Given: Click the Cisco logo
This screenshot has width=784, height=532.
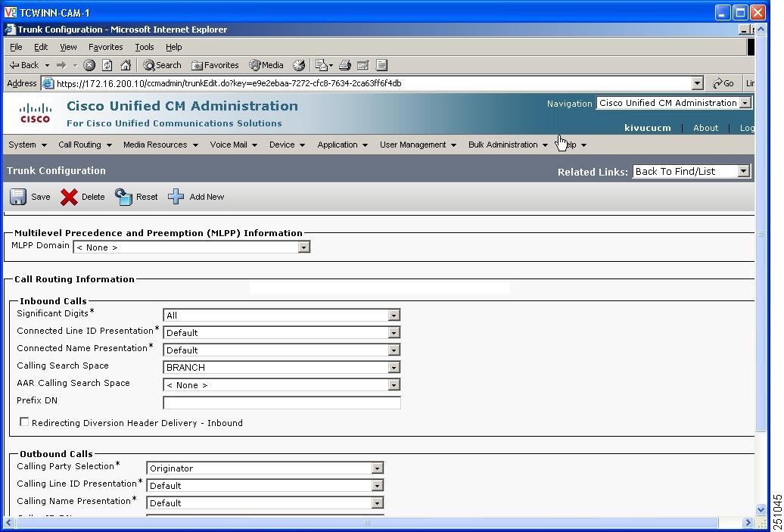Looking at the screenshot, I should click(x=35, y=113).
